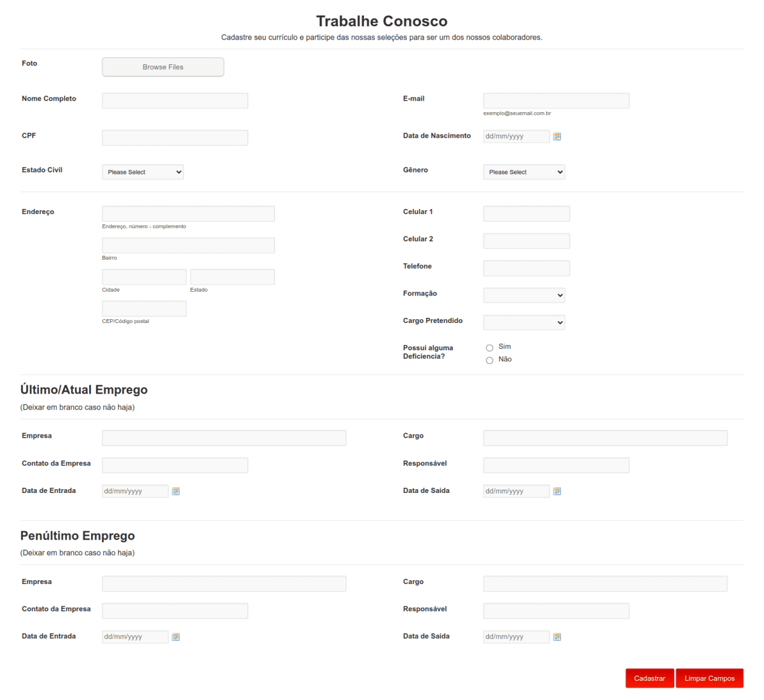This screenshot has height=700, width=764.
Task: Open the calendar icon beside Data de Saída under Último/Atual Emprego
Action: coord(556,491)
